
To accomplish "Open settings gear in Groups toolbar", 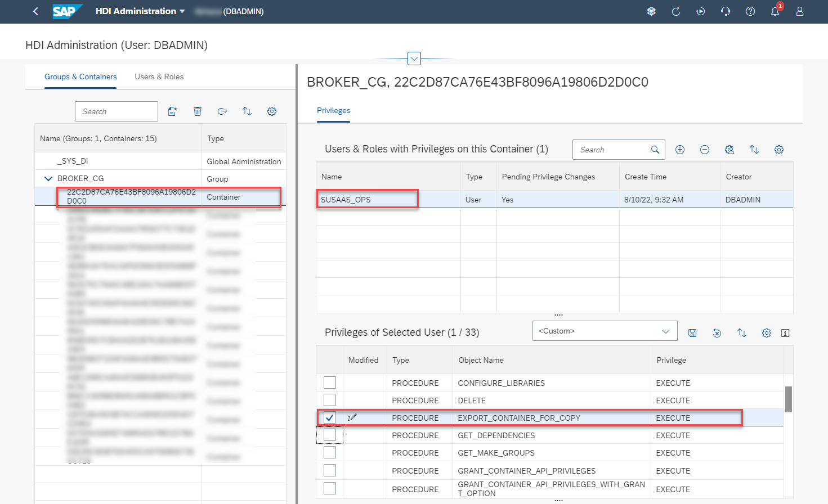I will click(272, 111).
